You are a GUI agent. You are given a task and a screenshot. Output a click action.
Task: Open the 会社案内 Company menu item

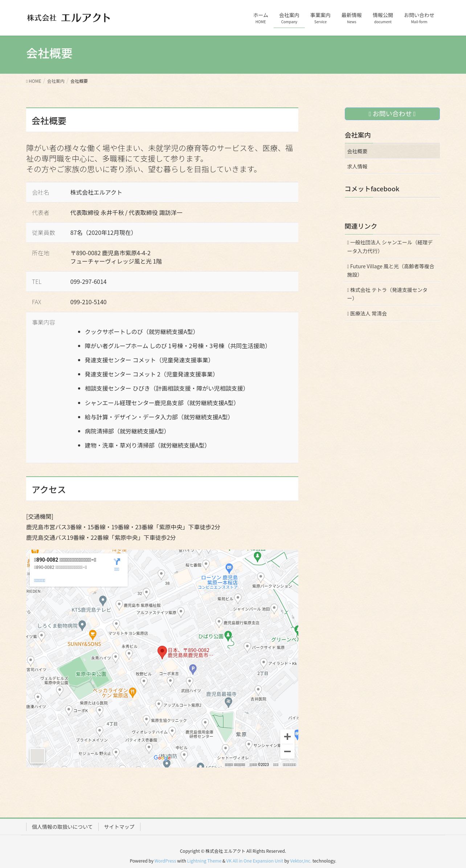click(289, 18)
